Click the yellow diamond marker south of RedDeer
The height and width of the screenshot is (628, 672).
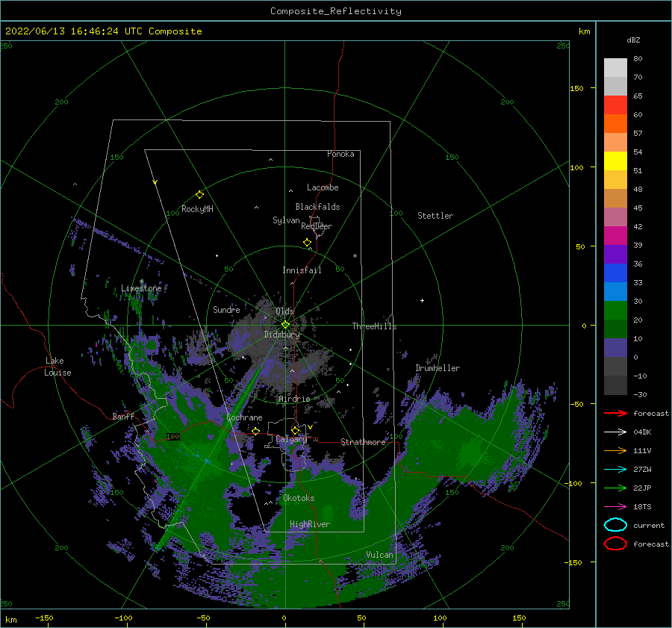pos(307,243)
